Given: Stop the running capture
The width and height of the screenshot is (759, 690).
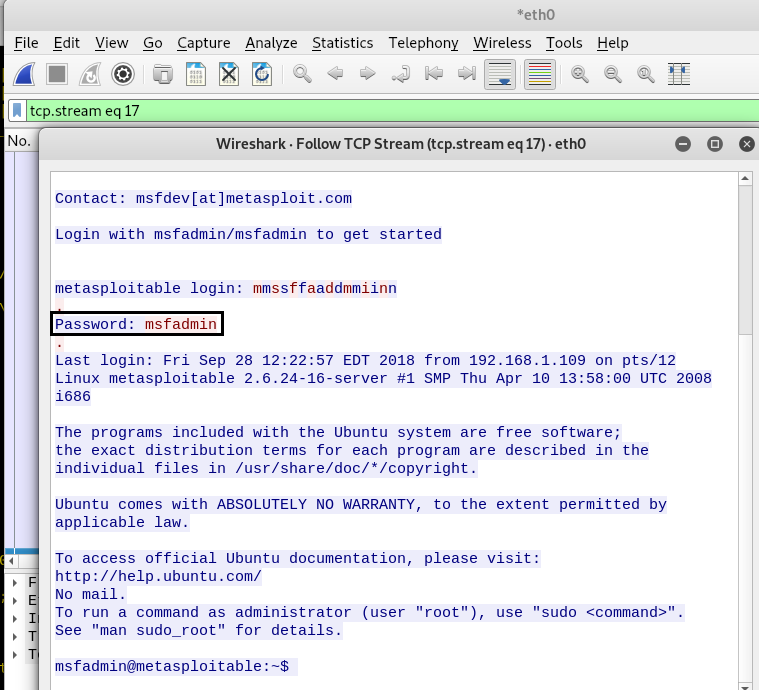Looking at the screenshot, I should [57, 75].
